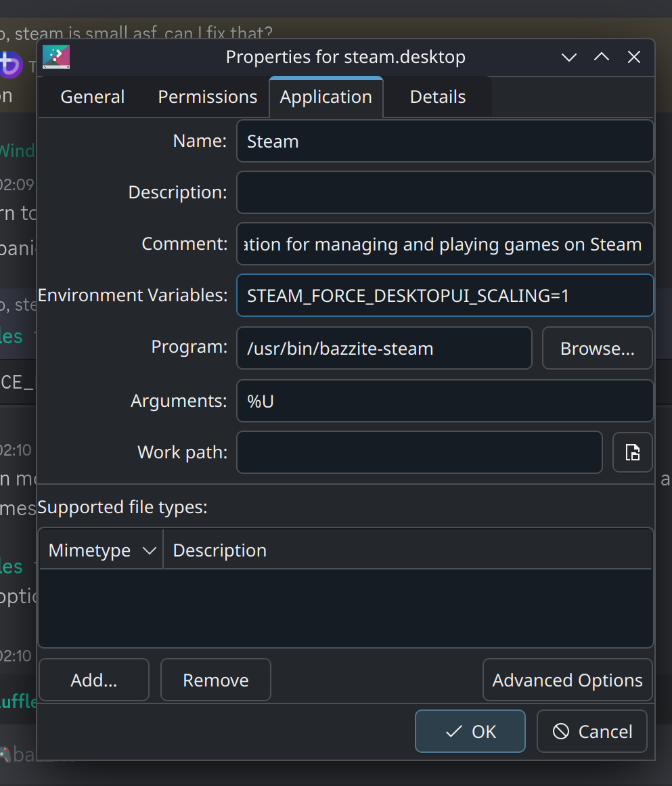Open the Mimetype column sort dropdown
The image size is (672, 786).
click(150, 550)
